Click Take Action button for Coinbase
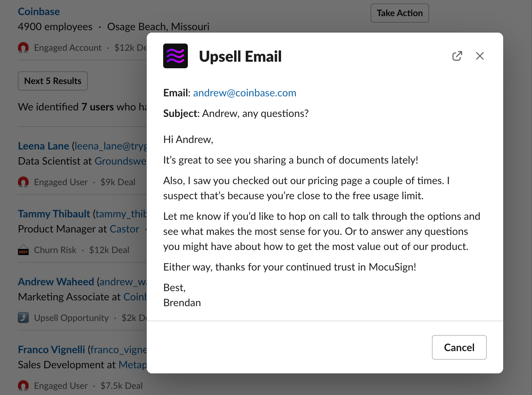Viewport: 532px width, 395px height. tap(400, 13)
